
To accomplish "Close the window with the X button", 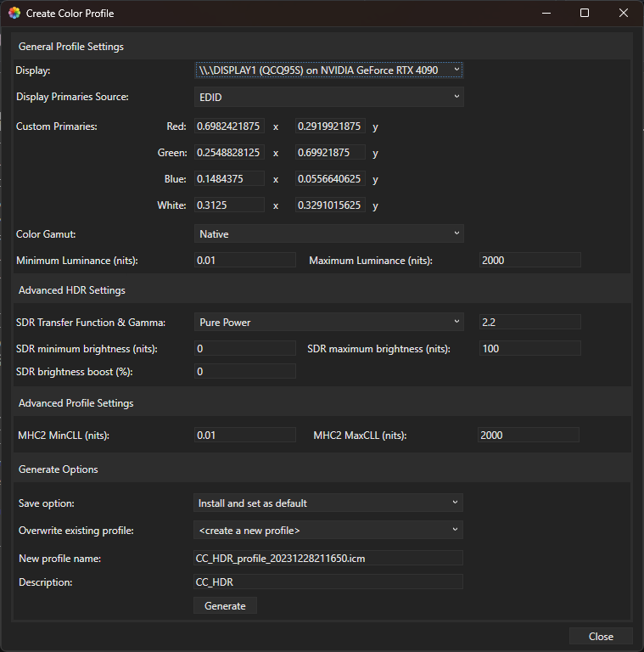I will coord(624,13).
